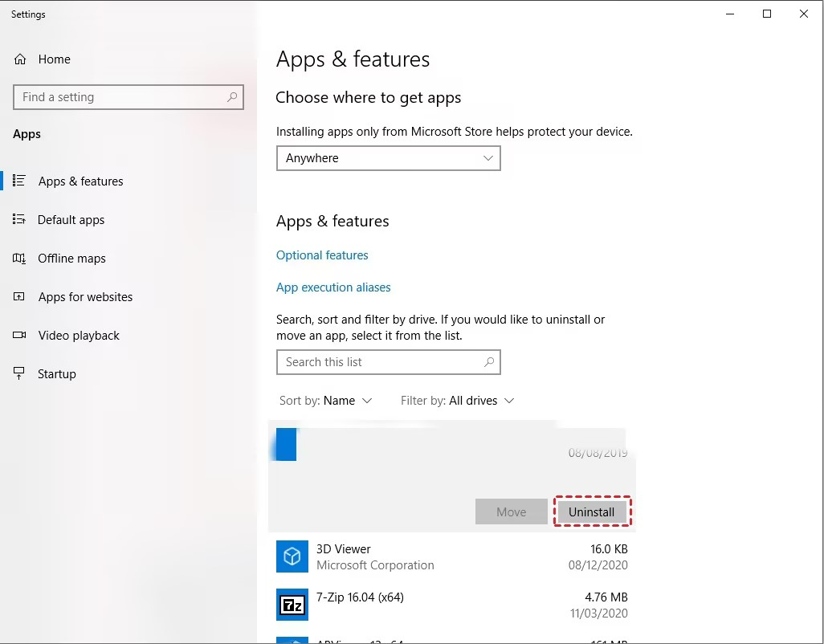
Task: Click the Video playback sidebar icon
Action: click(x=20, y=336)
